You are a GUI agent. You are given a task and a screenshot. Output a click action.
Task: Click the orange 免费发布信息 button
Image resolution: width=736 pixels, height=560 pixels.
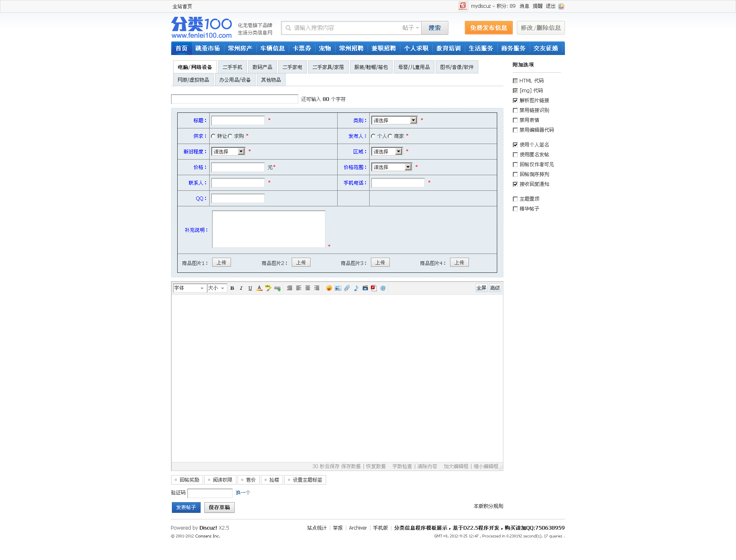(489, 28)
